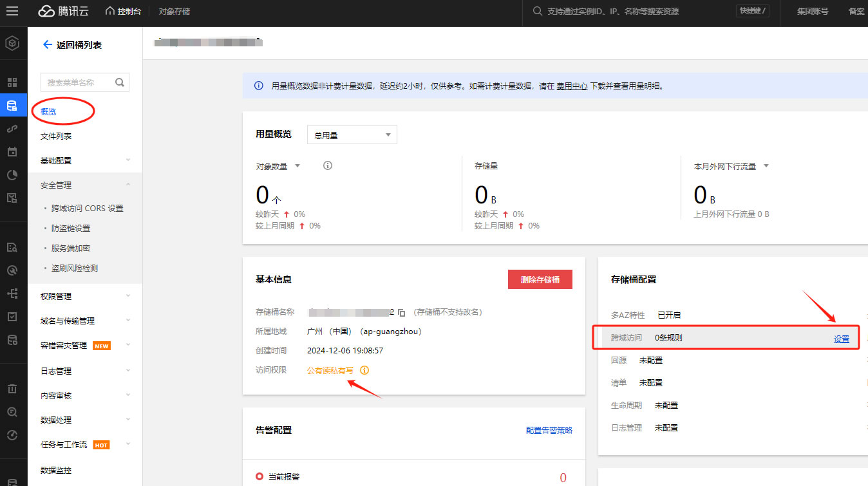The image size is (868, 486).
Task: Click the hierarchy tree icon in left rail
Action: [x=12, y=294]
